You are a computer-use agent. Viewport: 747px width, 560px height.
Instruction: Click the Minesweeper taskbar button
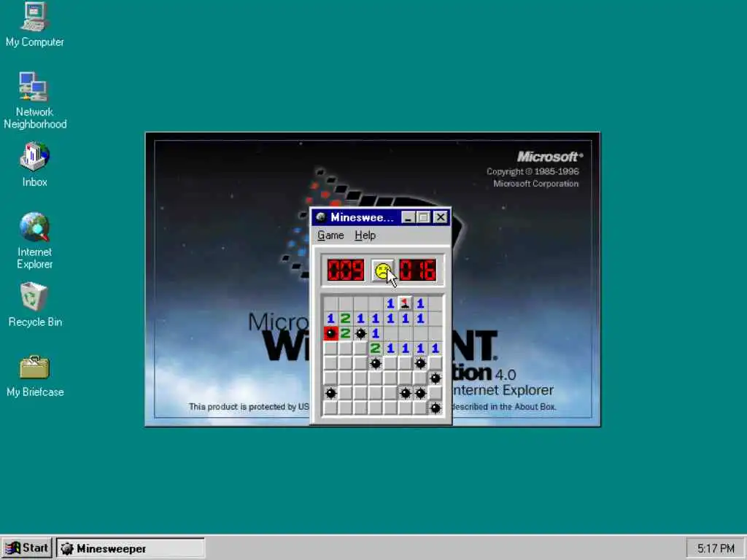(x=131, y=548)
